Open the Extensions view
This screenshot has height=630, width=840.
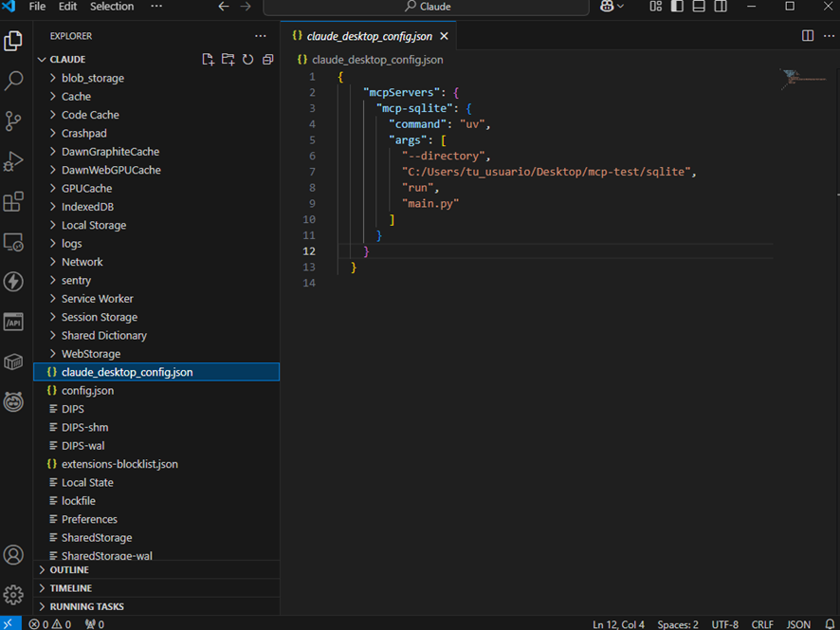[13, 202]
